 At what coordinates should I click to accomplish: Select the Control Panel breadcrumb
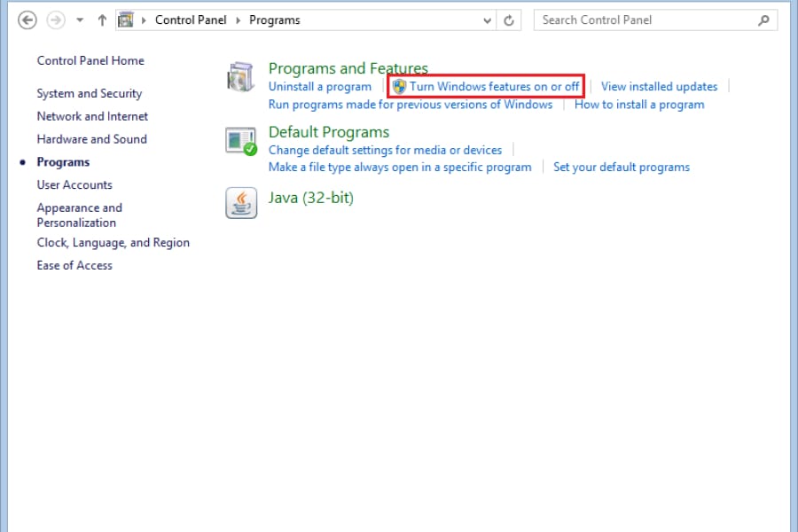191,20
